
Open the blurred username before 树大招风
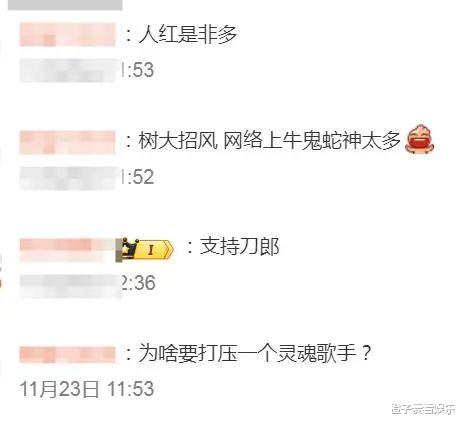tap(67, 142)
